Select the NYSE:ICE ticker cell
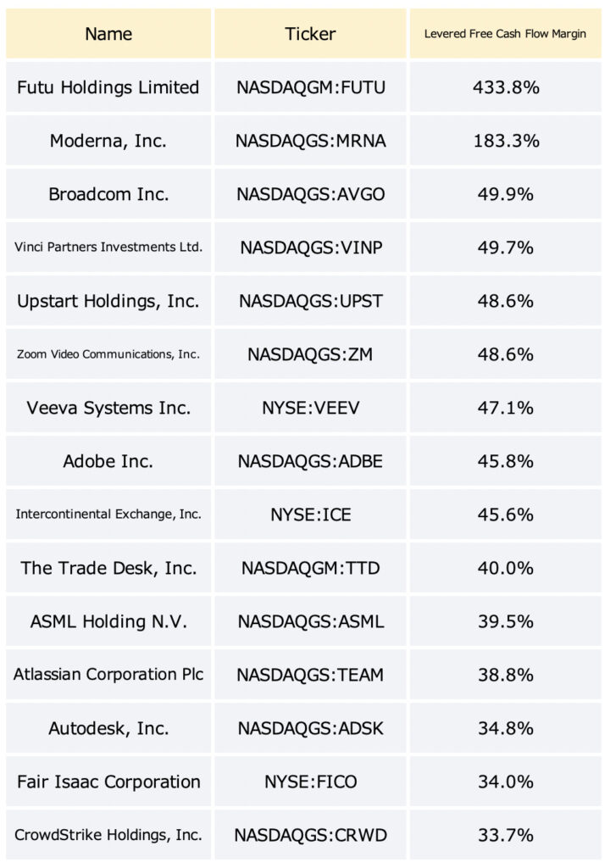This screenshot has height=868, width=610. point(311,515)
